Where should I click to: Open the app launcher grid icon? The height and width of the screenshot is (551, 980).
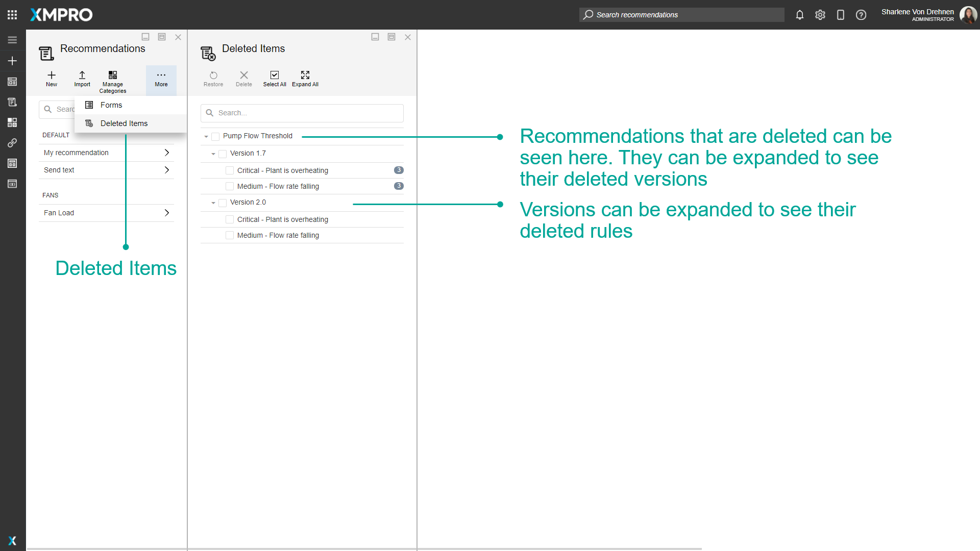pyautogui.click(x=12, y=15)
